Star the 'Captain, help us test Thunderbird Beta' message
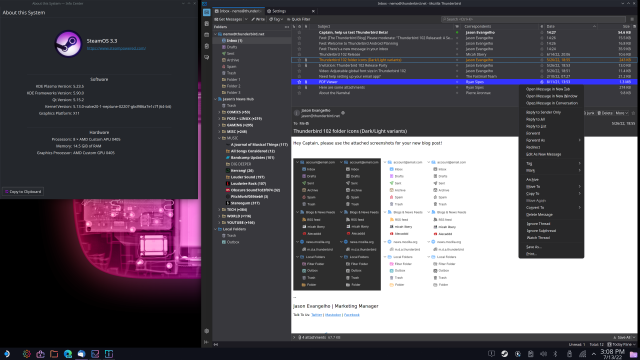The height and width of the screenshot is (360, 640). pos(300,32)
